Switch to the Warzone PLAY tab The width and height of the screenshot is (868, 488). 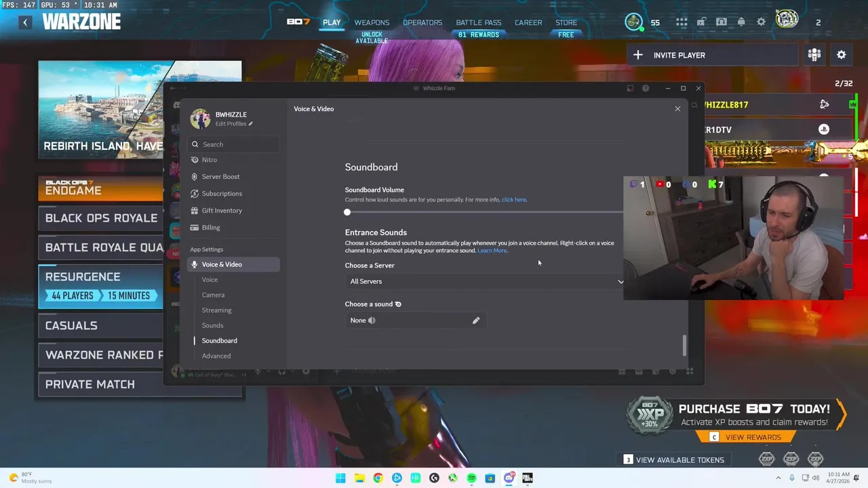pos(332,22)
